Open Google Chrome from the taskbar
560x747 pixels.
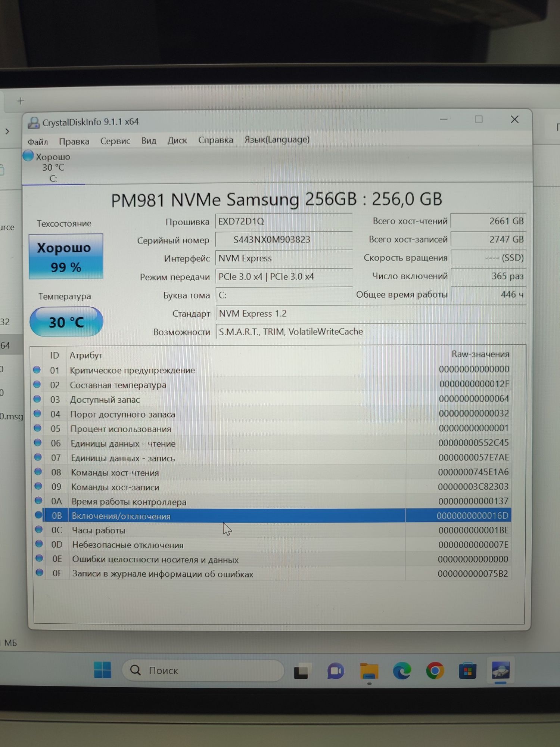[x=435, y=671]
